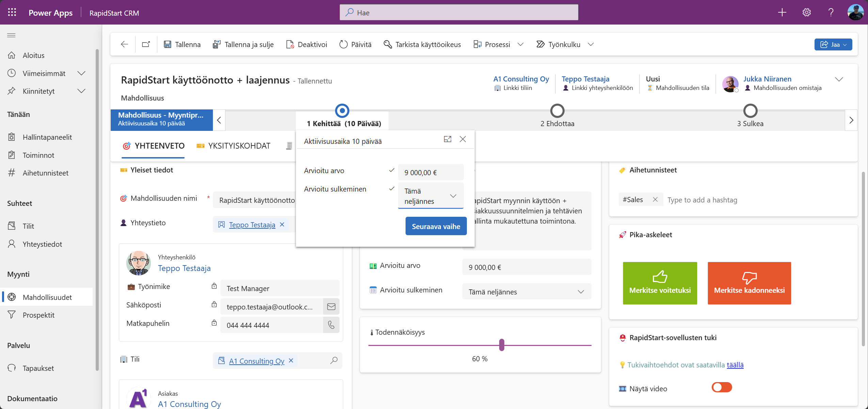Select the 2 Ehdottaa stage circle

tap(557, 111)
